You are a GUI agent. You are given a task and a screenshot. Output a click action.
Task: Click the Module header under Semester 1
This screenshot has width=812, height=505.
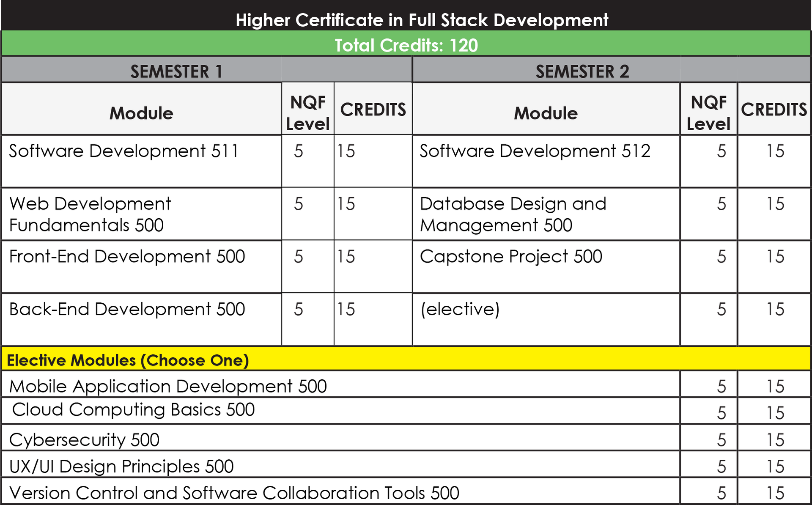[x=141, y=113]
